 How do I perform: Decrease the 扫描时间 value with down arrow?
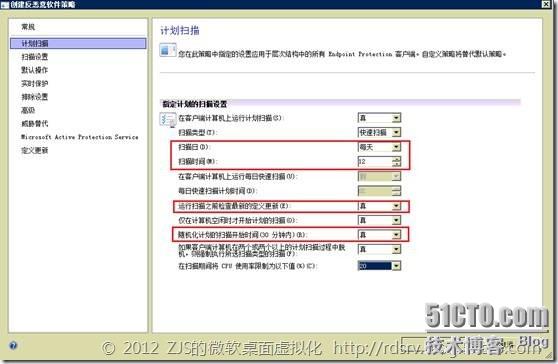pyautogui.click(x=396, y=164)
